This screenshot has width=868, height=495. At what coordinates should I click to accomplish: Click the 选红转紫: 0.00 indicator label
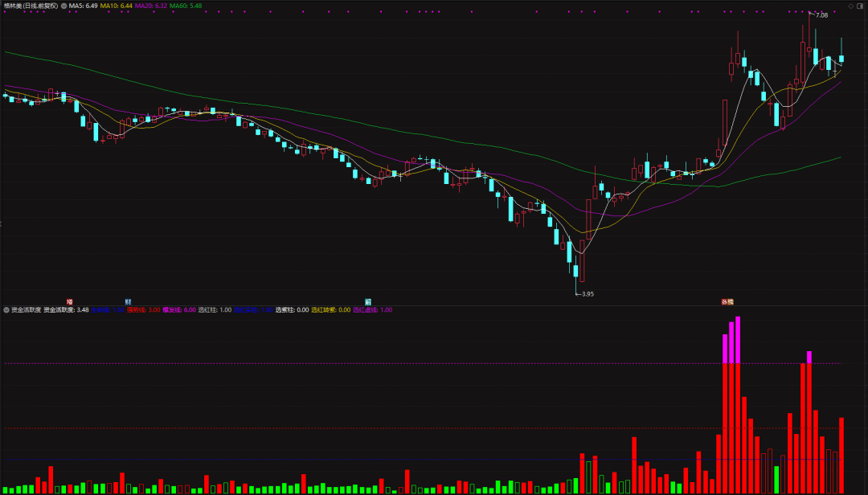(x=330, y=309)
